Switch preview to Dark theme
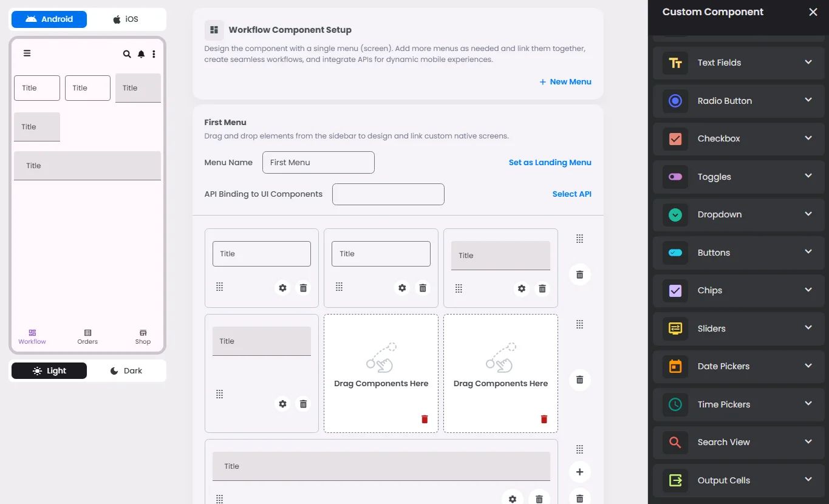 point(126,370)
